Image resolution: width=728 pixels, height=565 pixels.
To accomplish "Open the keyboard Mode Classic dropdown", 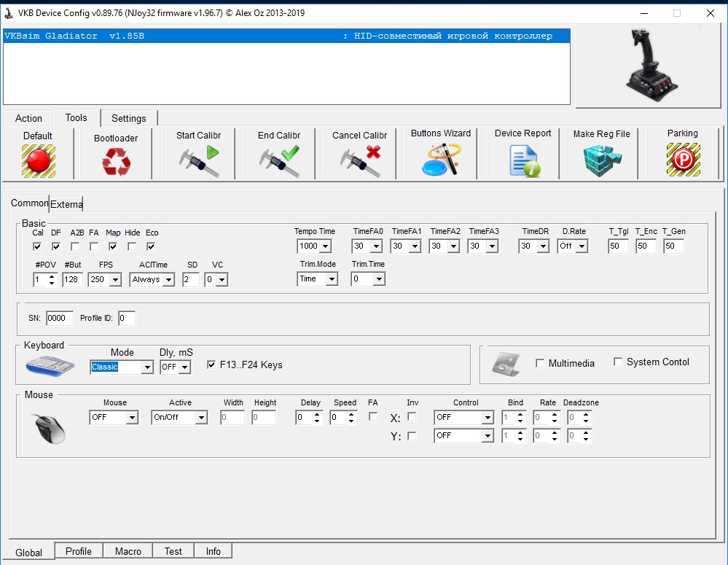I will (x=147, y=367).
